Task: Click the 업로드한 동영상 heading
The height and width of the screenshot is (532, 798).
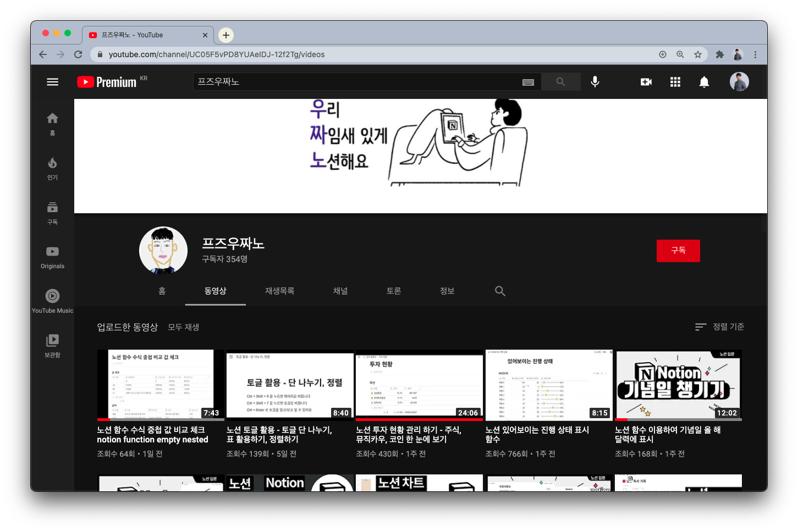Action: coord(128,327)
